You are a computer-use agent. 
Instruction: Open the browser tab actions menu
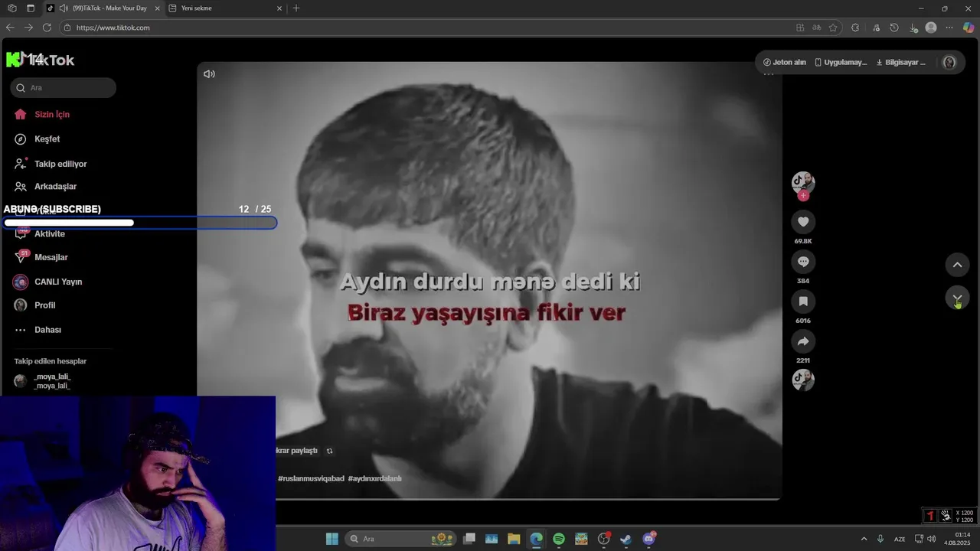click(x=31, y=8)
